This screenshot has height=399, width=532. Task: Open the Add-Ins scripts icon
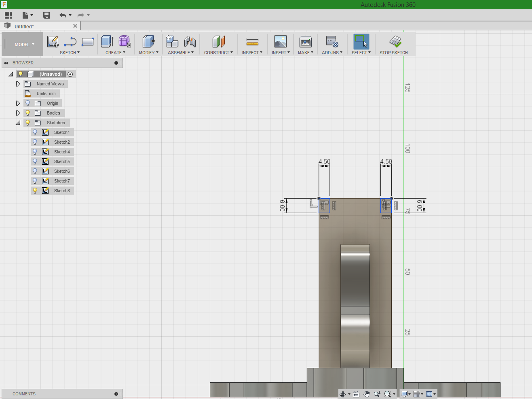click(332, 41)
